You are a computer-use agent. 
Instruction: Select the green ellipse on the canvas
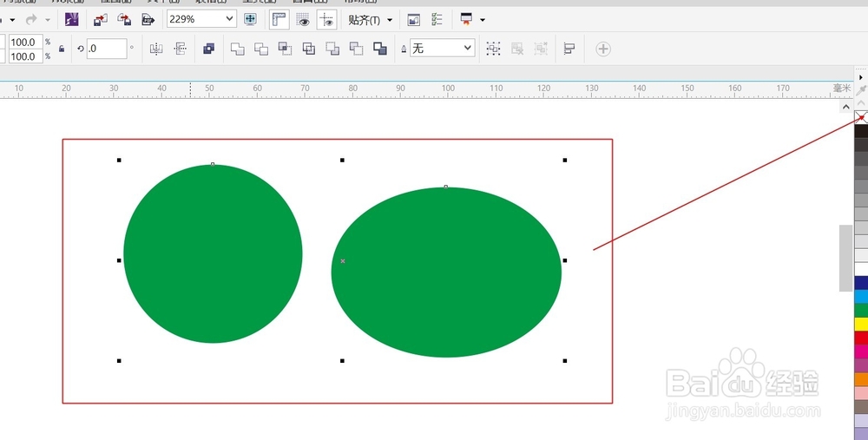[x=447, y=273]
